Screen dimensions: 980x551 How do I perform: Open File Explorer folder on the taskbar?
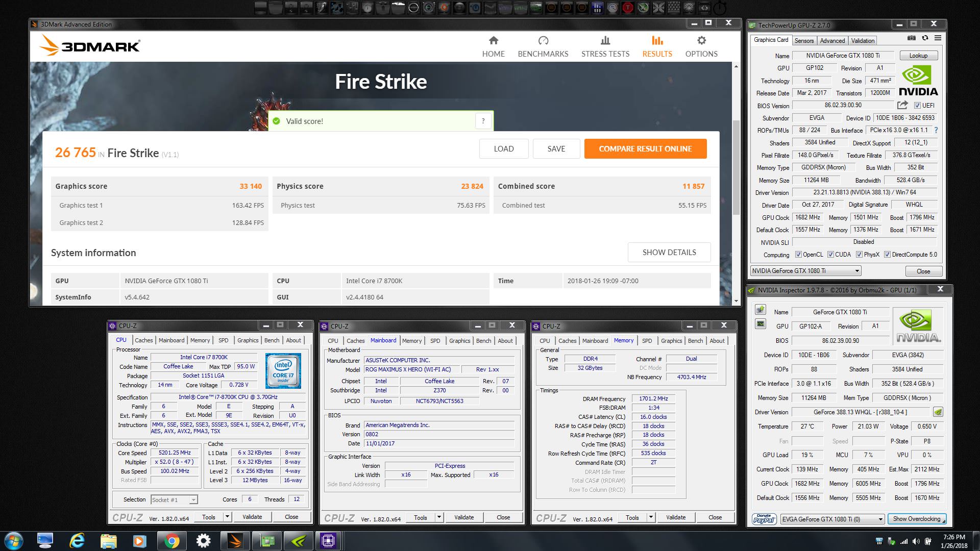pyautogui.click(x=108, y=541)
